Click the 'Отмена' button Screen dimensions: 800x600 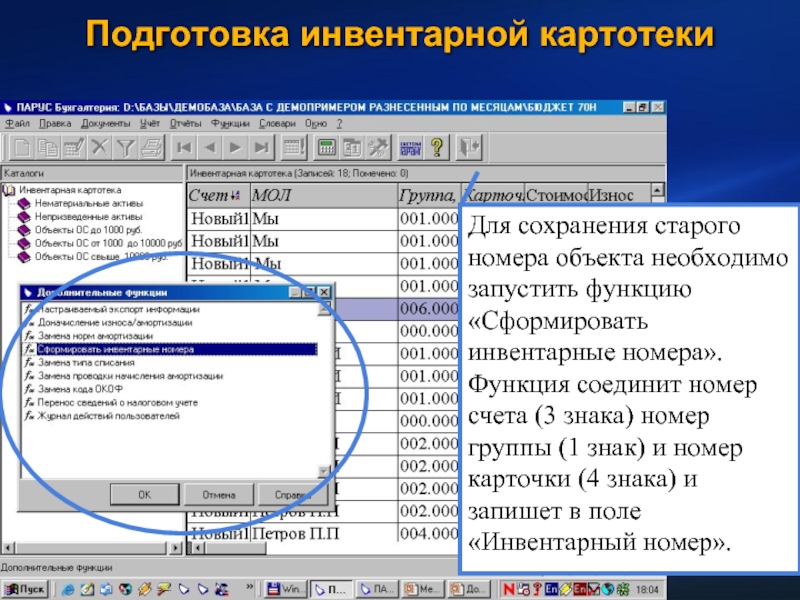(x=219, y=494)
